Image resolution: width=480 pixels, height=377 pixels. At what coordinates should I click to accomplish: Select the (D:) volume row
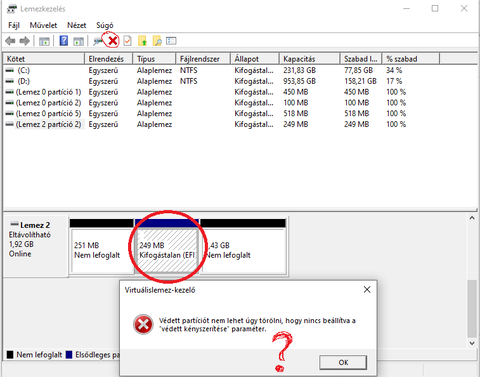click(222, 81)
